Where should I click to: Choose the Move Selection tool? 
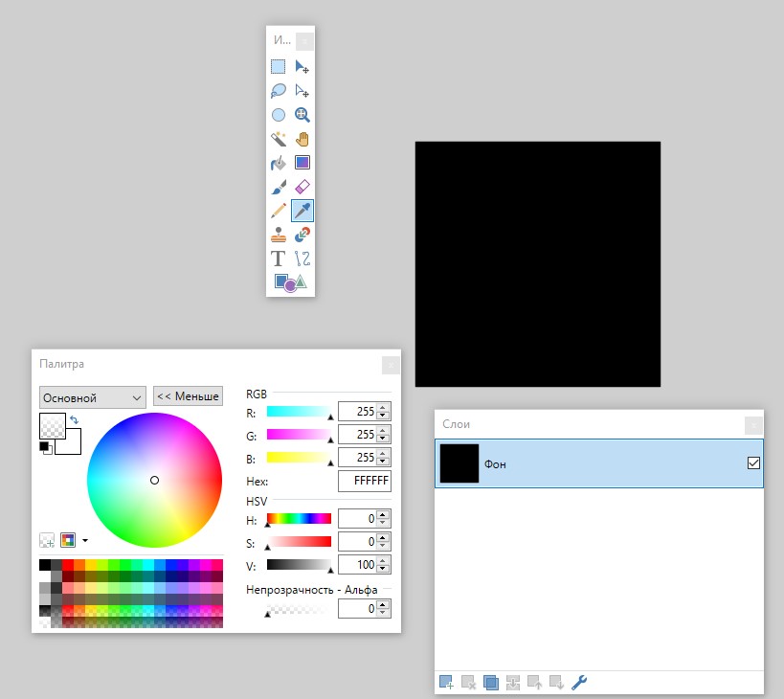[302, 91]
